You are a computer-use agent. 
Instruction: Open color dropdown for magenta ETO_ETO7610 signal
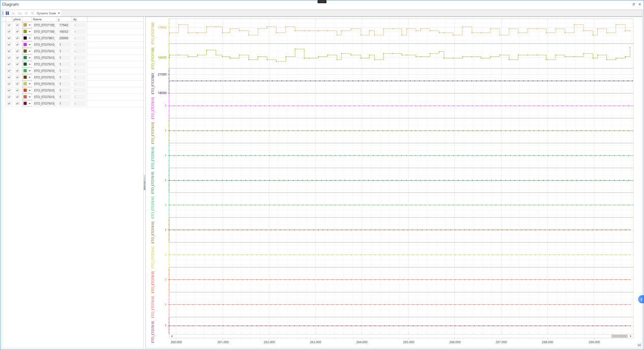[29, 45]
